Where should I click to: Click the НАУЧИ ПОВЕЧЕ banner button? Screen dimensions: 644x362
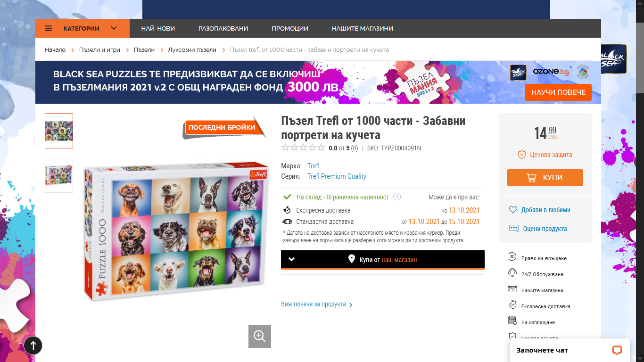point(558,92)
